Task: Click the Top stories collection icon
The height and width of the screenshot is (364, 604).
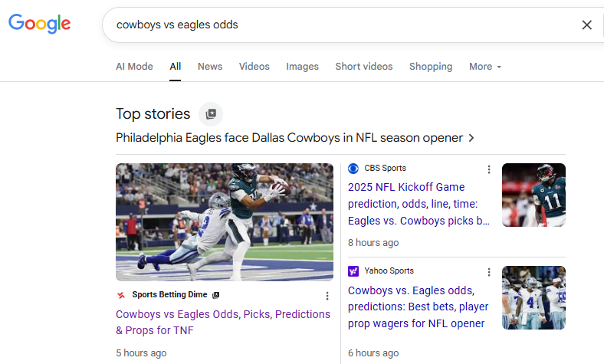Action: [211, 114]
